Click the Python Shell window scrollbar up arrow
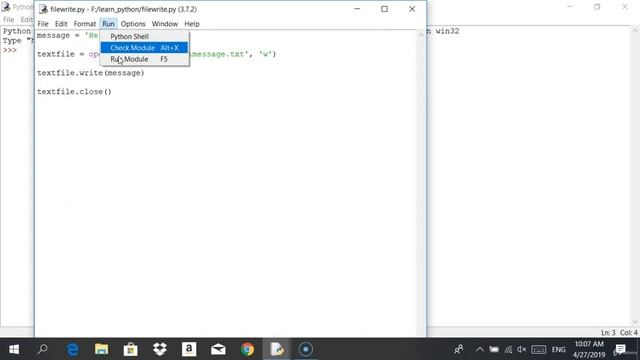 [x=635, y=30]
